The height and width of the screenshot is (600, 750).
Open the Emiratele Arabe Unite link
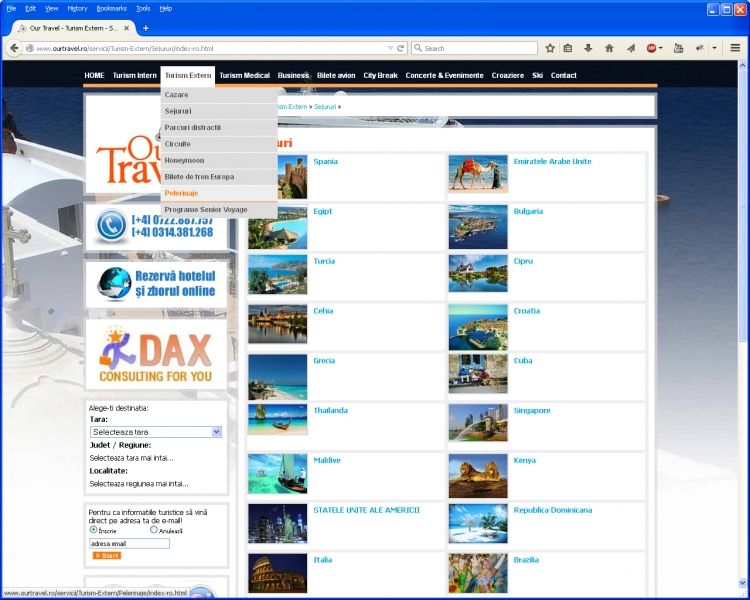[x=552, y=161]
